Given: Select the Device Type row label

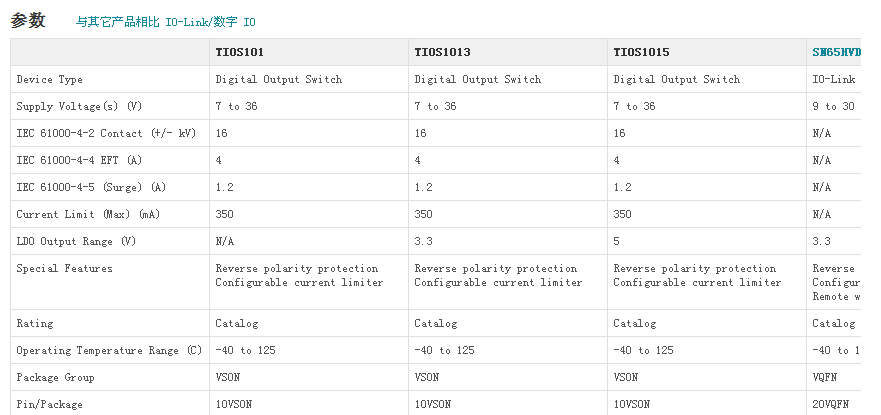Looking at the screenshot, I should point(50,79).
